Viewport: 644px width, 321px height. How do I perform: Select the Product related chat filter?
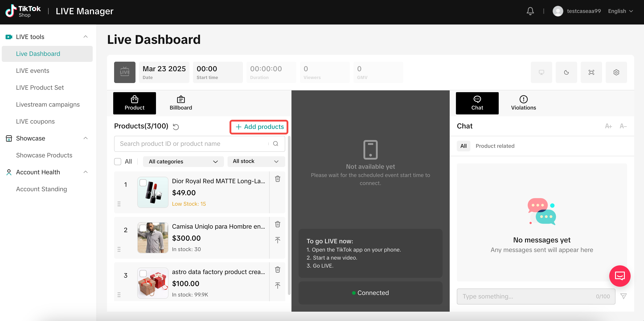point(495,146)
